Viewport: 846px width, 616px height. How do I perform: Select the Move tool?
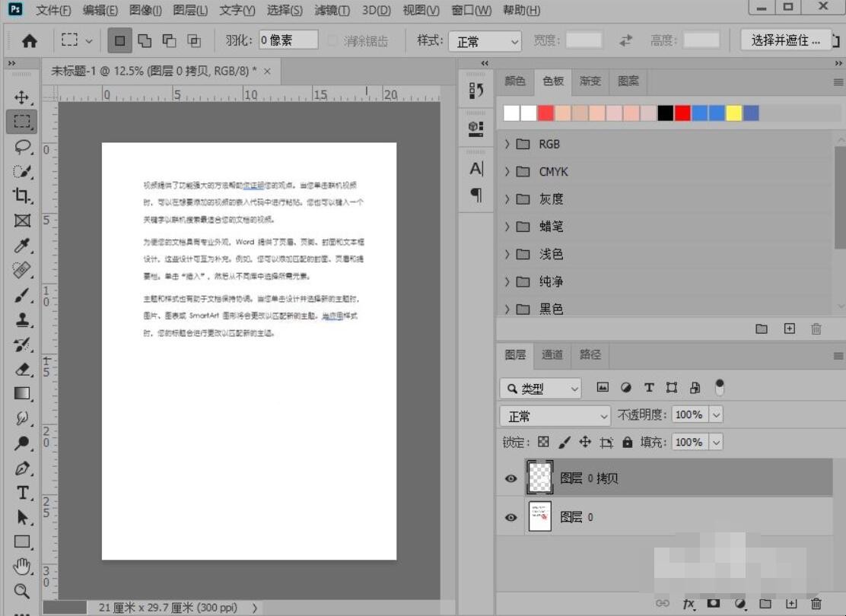click(21, 97)
